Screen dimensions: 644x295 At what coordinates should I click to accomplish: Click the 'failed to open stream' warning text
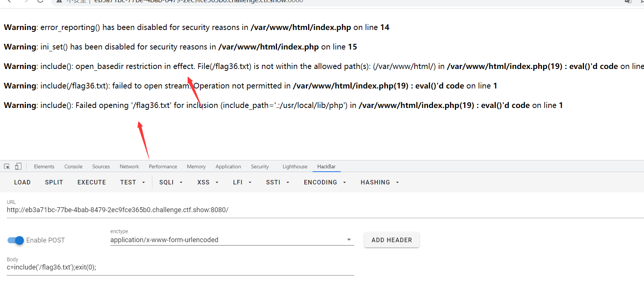tap(250, 86)
